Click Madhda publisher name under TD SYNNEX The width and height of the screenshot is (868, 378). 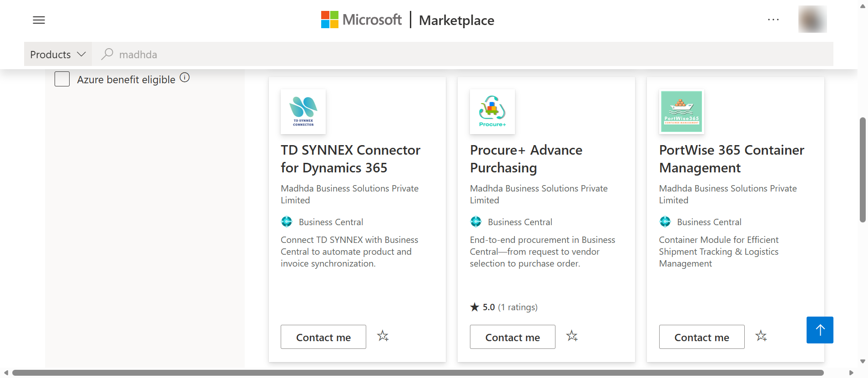click(x=349, y=194)
